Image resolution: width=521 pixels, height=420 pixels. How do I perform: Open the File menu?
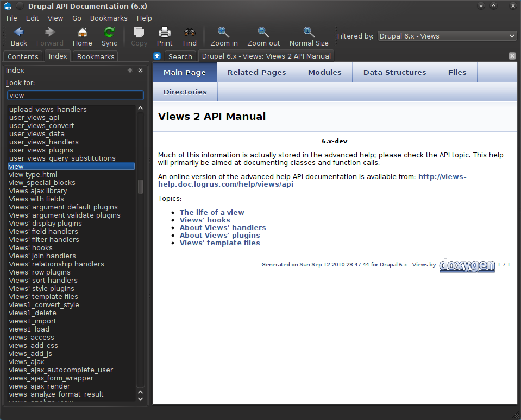point(11,18)
